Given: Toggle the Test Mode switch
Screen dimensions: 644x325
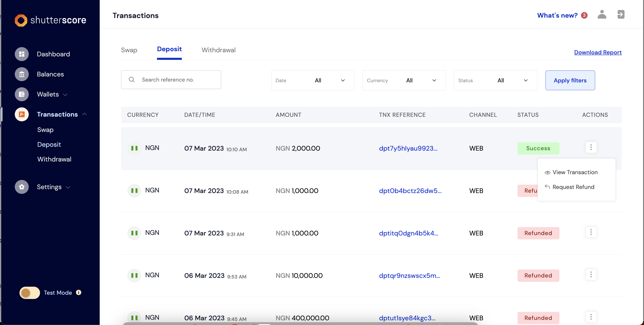Looking at the screenshot, I should tap(30, 293).
